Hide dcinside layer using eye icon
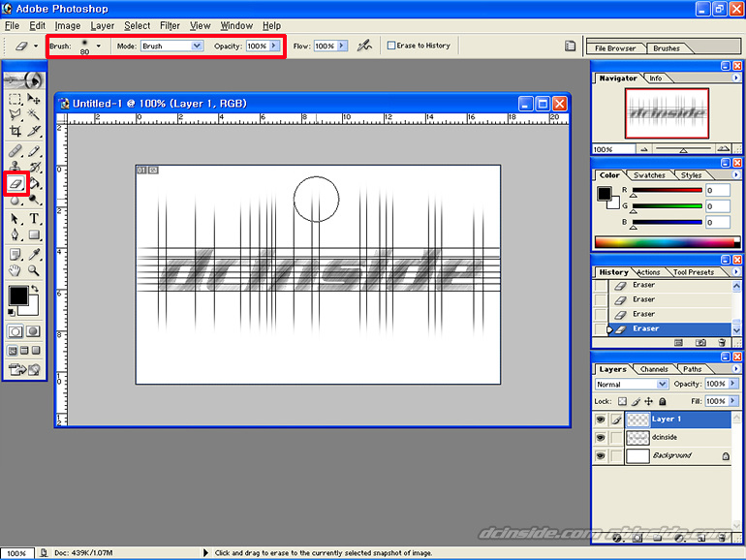This screenshot has height=560, width=746. click(601, 437)
